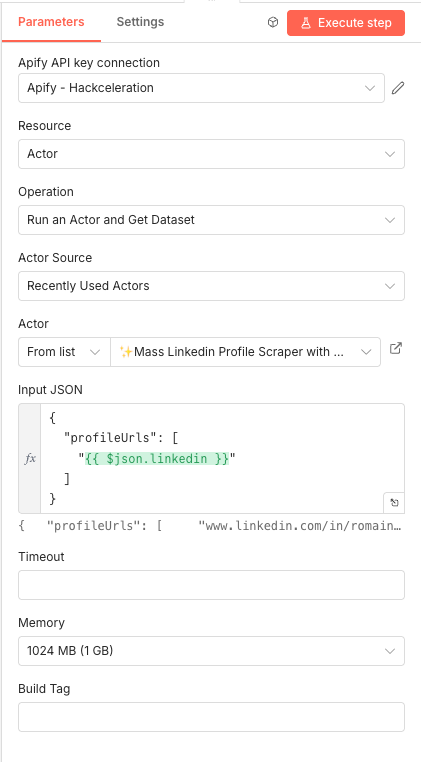Open Memory dropdown 1024 MB
421x762 pixels.
pos(211,651)
